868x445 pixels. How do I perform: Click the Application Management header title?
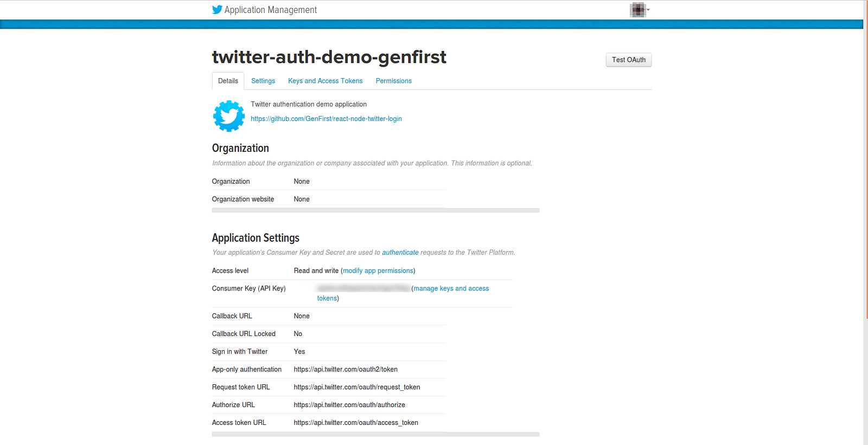click(271, 10)
